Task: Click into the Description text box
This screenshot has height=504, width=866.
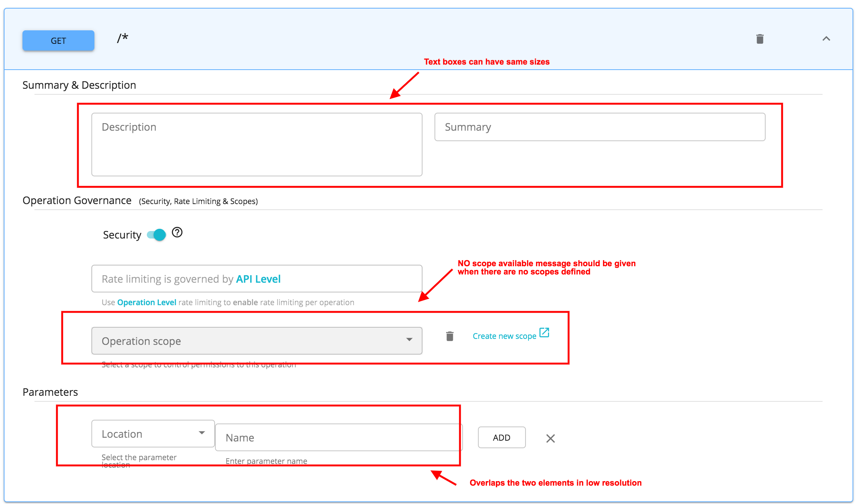Action: coord(257,144)
